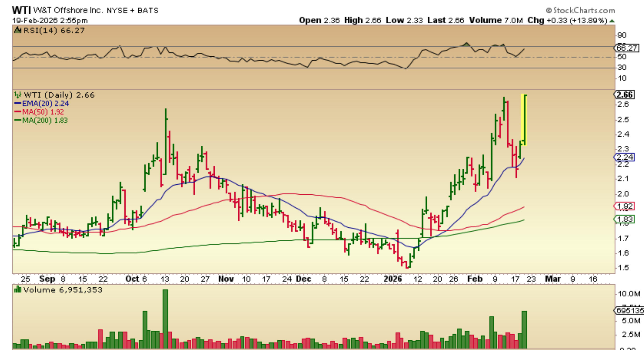This screenshot has height=350, width=644.
Task: Click the Feb label on date axis
Action: pyautogui.click(x=475, y=279)
